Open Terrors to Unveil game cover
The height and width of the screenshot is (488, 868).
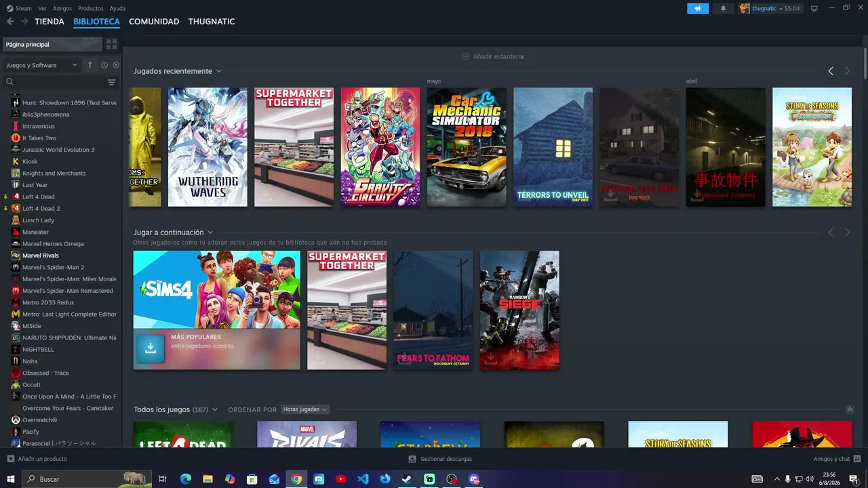[x=553, y=147]
